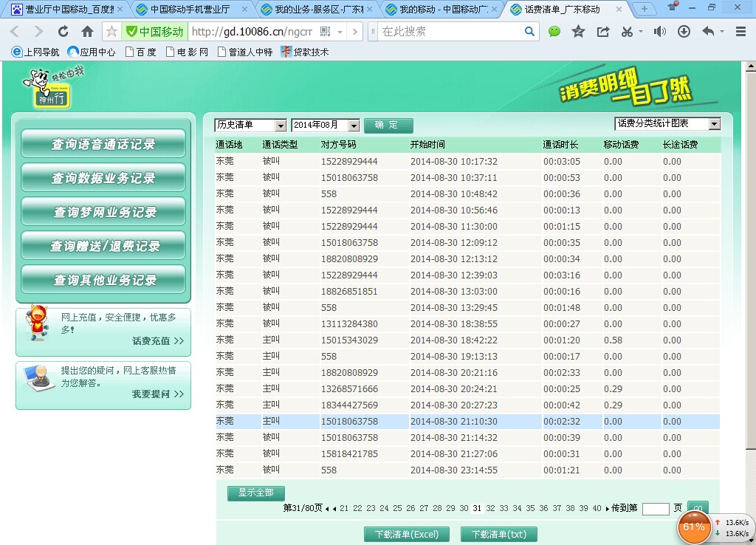
Task: Expand the 历史清单 dropdown
Action: (x=280, y=126)
